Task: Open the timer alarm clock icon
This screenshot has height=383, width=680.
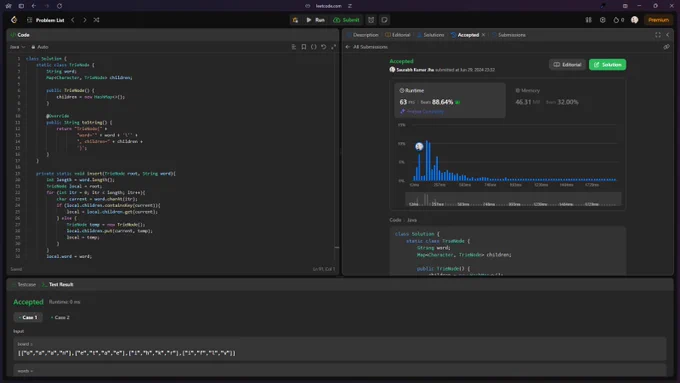Action: [371, 20]
